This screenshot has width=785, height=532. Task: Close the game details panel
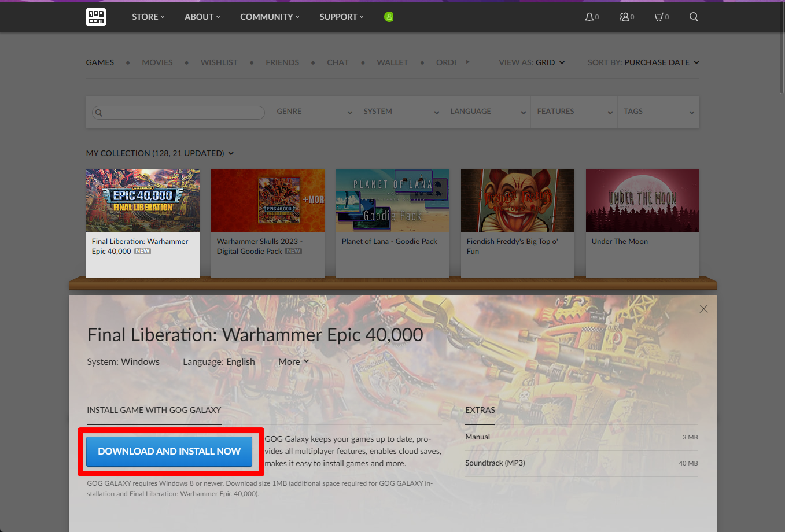click(x=703, y=309)
